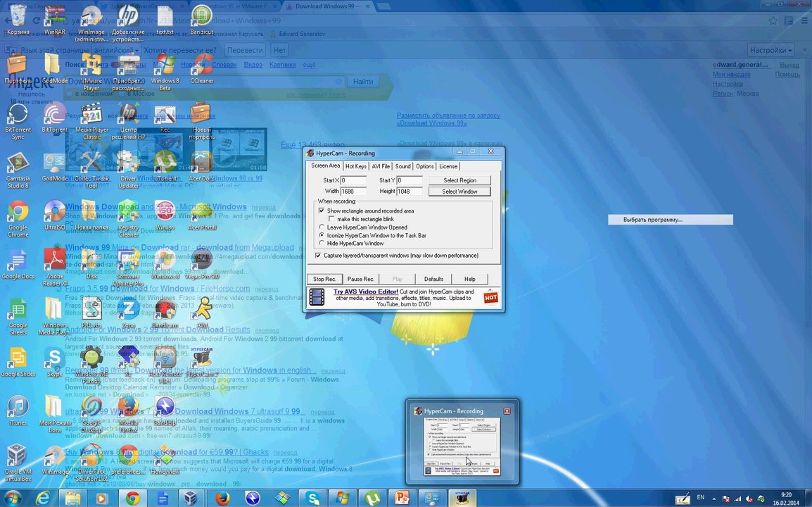Open the BitTorrent Sync desktop icon
This screenshot has height=507, width=812.
[x=18, y=120]
